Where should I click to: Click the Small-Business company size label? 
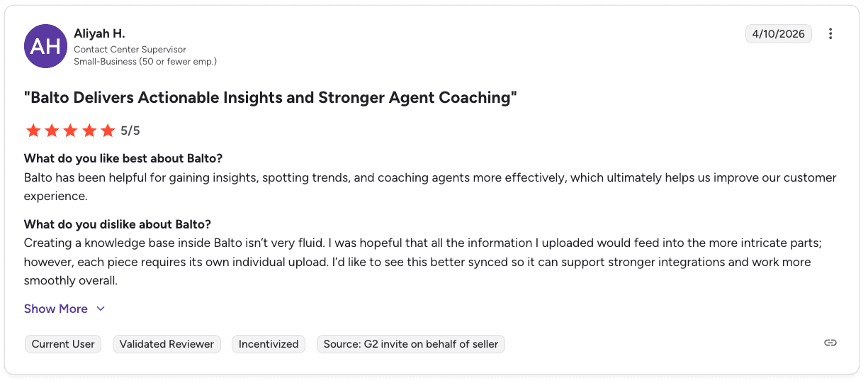[x=145, y=61]
